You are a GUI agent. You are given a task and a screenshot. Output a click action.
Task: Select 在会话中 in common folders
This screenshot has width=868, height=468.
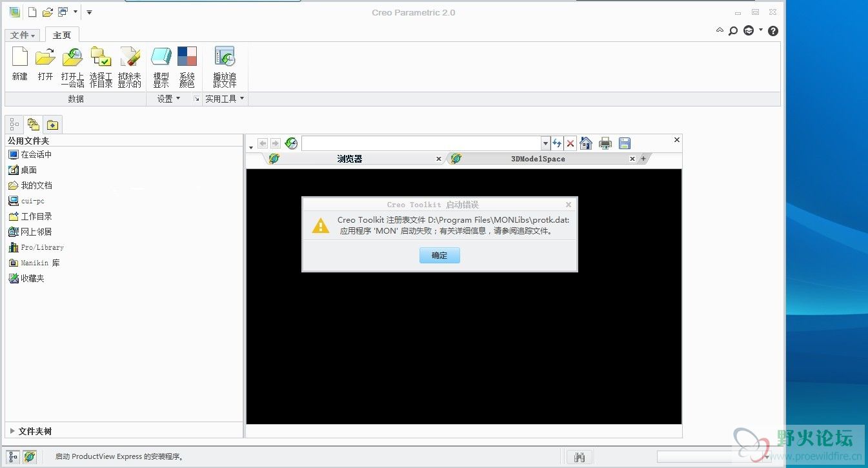pyautogui.click(x=30, y=155)
